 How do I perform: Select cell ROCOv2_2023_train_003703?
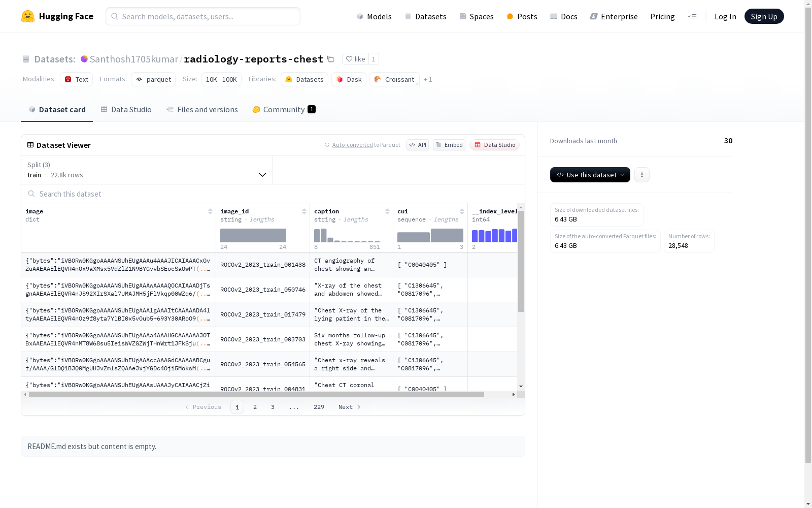(263, 339)
